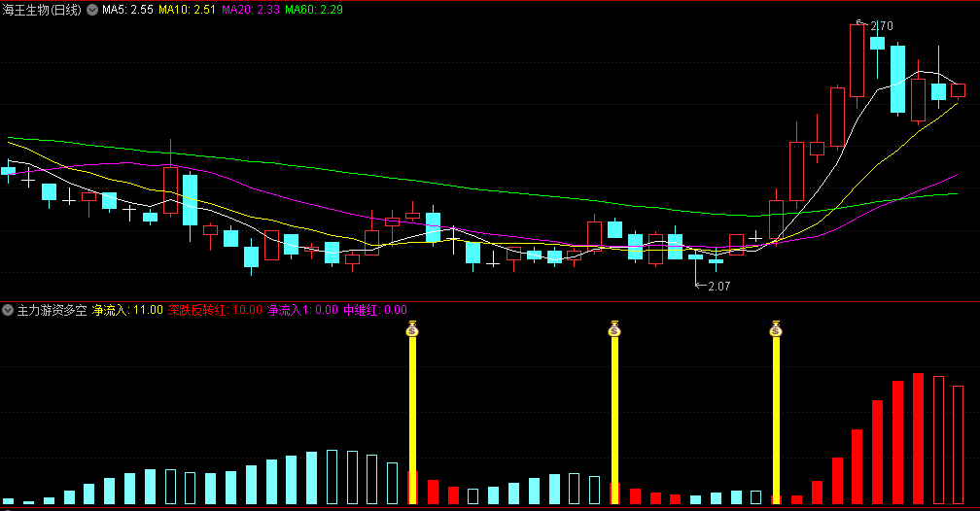Click the middle money bag signal icon
The image size is (980, 511).
click(x=614, y=328)
